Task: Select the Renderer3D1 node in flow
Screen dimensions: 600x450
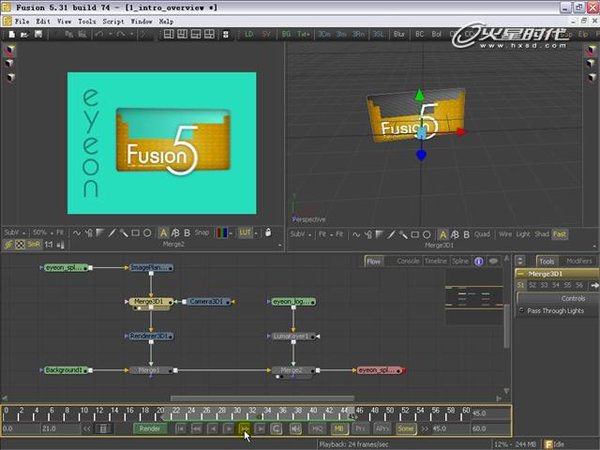Action: pyautogui.click(x=150, y=336)
